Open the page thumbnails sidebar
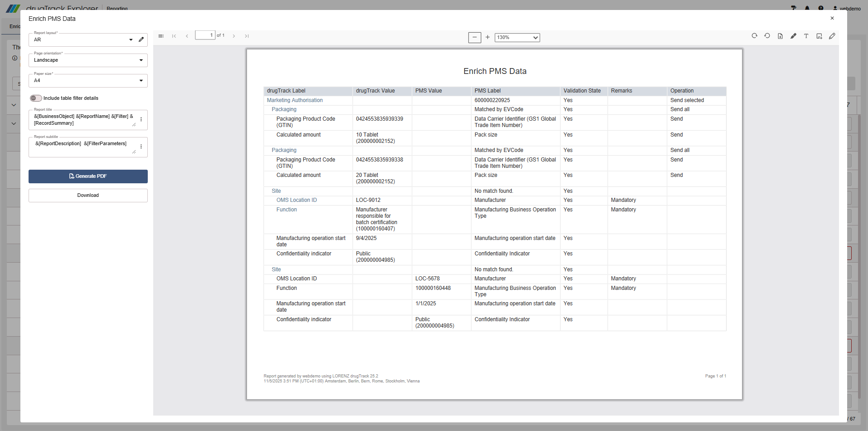Screen dimensions: 868x431 (161, 35)
